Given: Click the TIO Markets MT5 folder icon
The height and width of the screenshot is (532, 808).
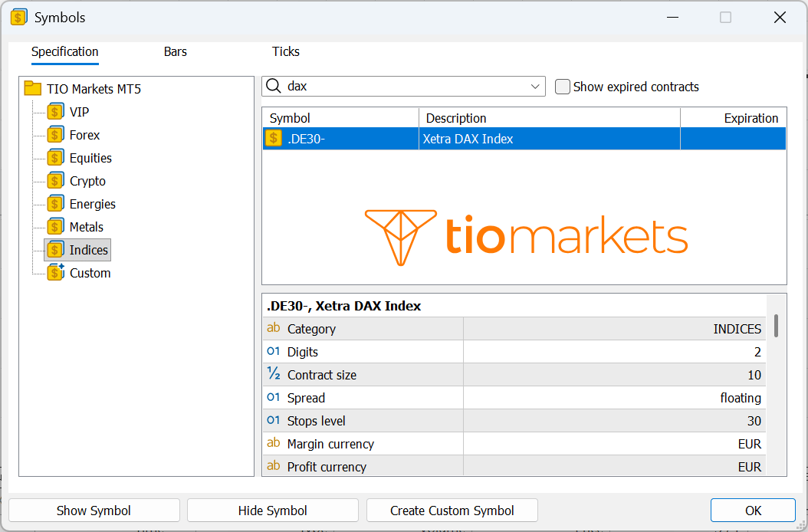Looking at the screenshot, I should (x=33, y=89).
